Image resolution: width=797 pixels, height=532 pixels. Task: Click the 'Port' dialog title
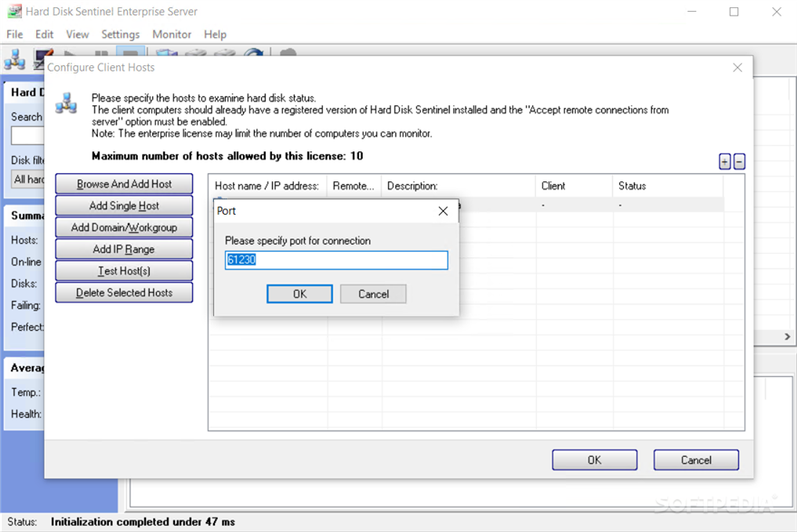[226, 211]
